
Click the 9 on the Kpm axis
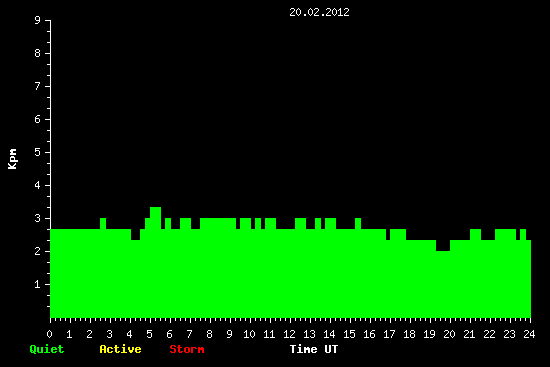[x=38, y=20]
